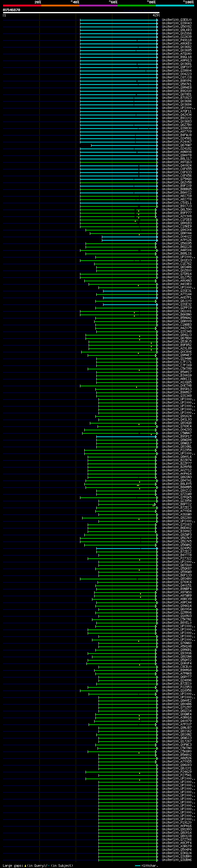Select hit UniRef100_Q0C806
The image size is (197, 868).
pos(176,352)
